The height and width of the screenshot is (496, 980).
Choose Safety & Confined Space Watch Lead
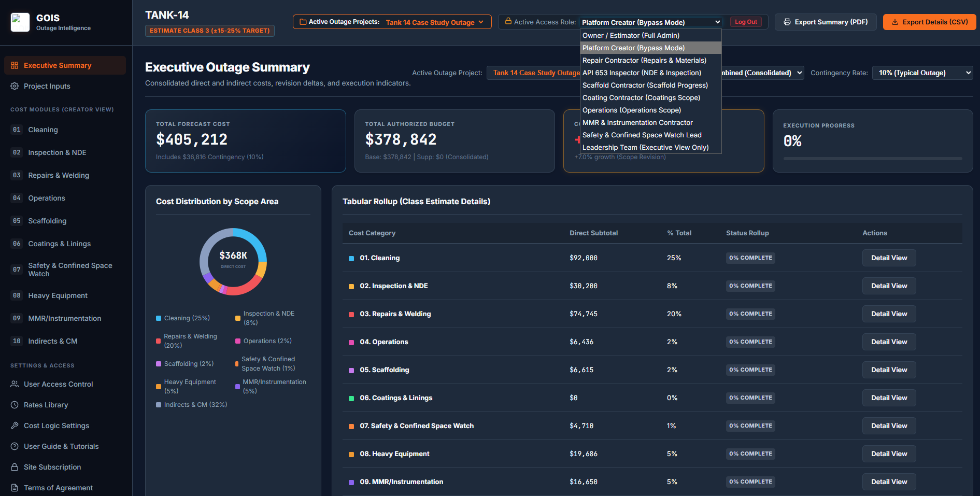(650, 135)
